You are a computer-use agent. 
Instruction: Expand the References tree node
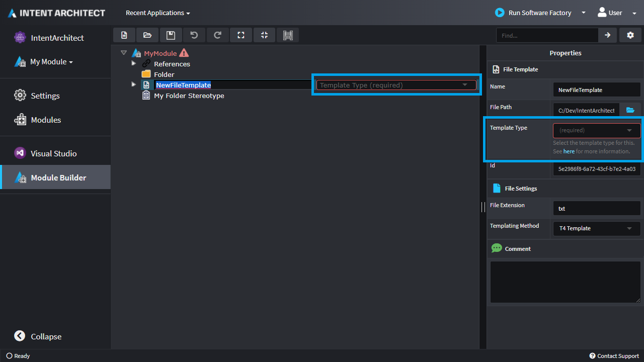(x=134, y=63)
